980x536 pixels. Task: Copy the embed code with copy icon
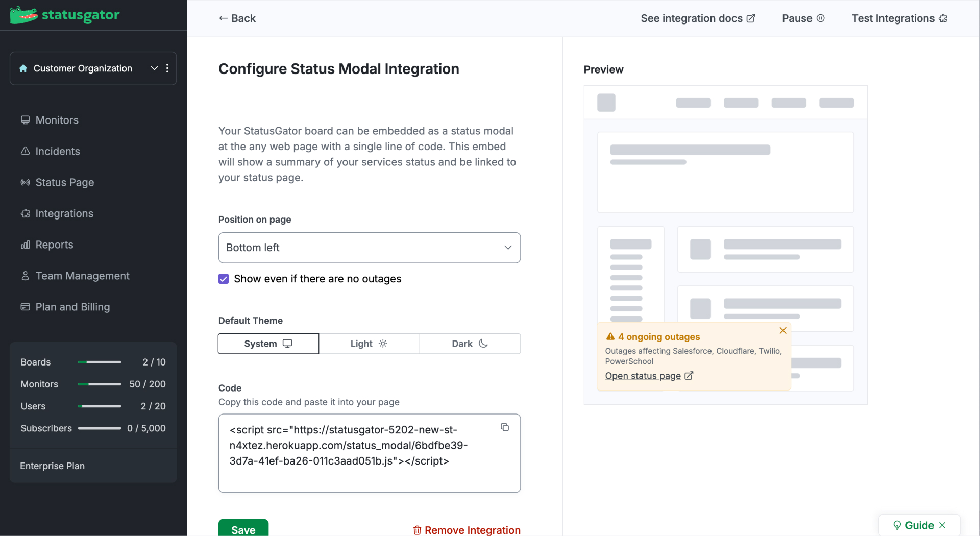(x=505, y=427)
